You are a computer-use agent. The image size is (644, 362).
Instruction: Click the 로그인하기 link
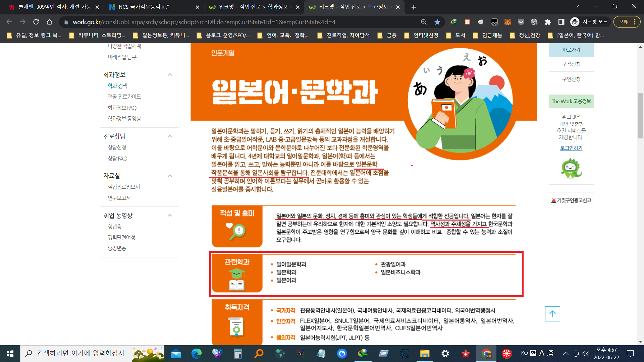tap(571, 148)
